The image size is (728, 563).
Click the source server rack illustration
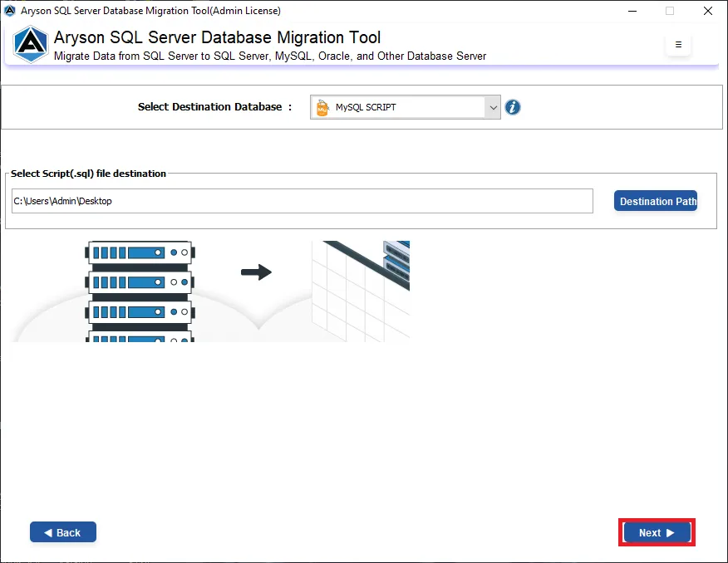coord(140,291)
